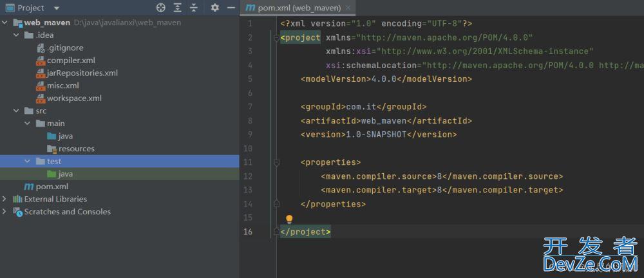
Task: Click the fold end marker at line 14
Action: coord(276,204)
